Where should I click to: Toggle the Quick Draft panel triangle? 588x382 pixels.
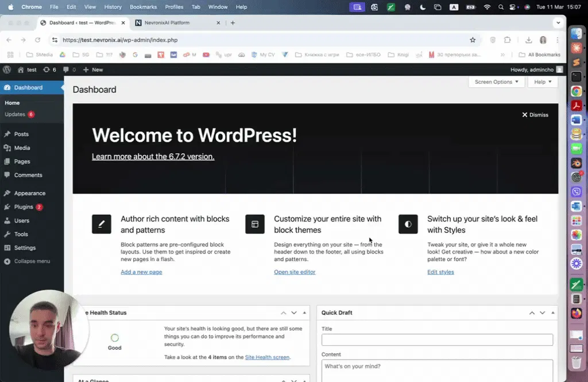[x=553, y=313]
